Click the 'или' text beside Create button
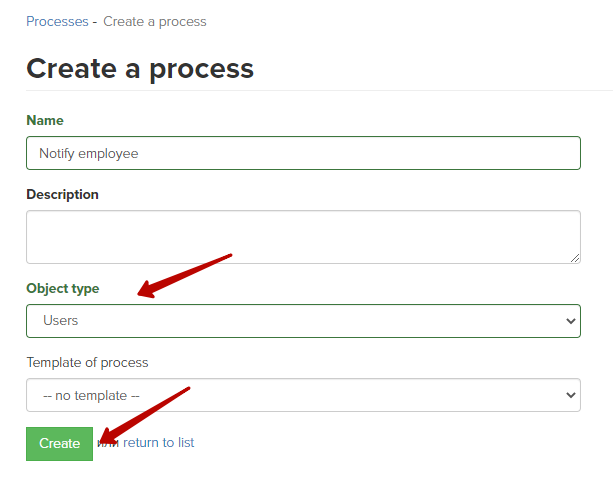Screen dimensions: 613x486 108,443
